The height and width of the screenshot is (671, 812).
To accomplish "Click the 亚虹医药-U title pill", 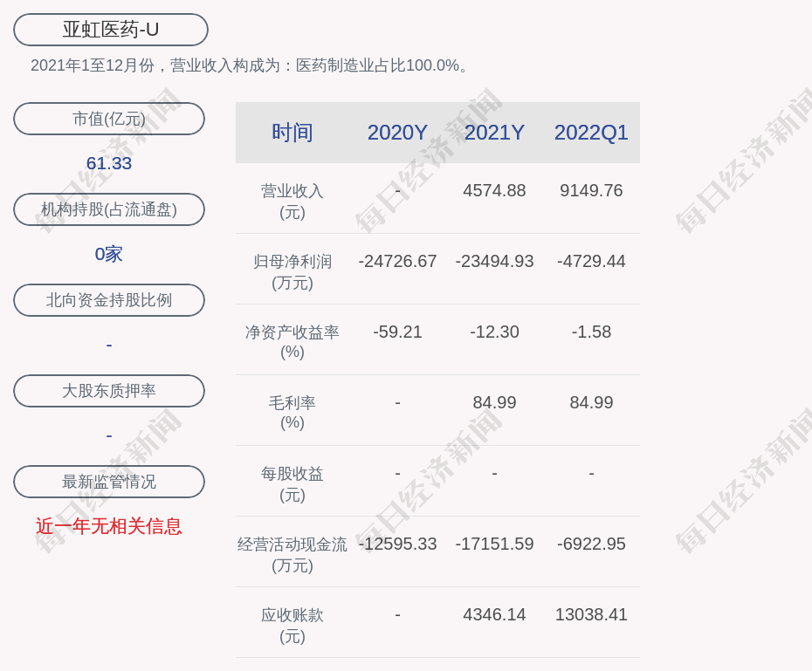I will pos(110,30).
